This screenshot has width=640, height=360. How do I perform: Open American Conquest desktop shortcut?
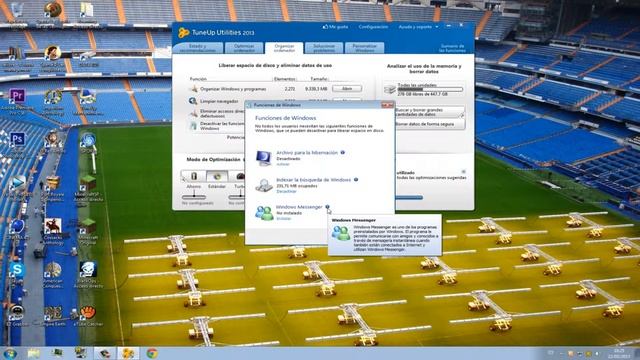click(x=53, y=270)
